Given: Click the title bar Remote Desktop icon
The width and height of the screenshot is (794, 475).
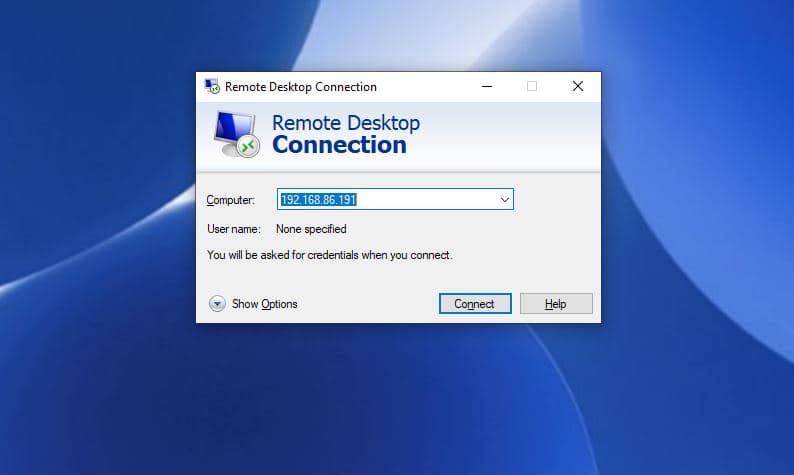Looking at the screenshot, I should click(x=212, y=86).
